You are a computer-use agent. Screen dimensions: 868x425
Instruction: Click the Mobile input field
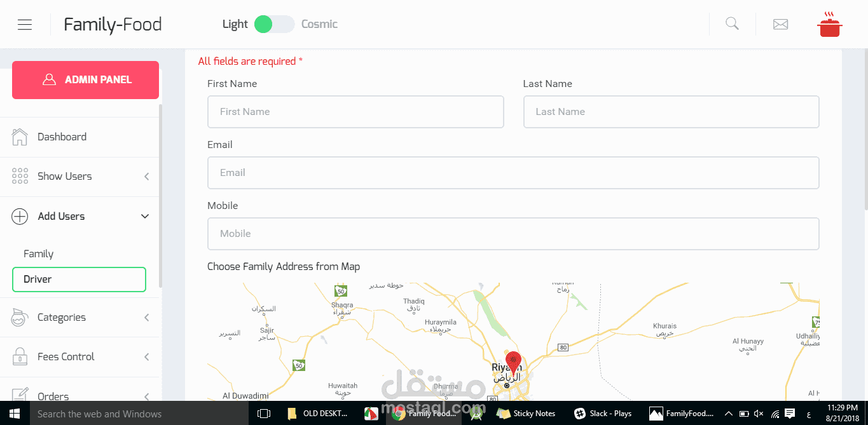point(513,234)
